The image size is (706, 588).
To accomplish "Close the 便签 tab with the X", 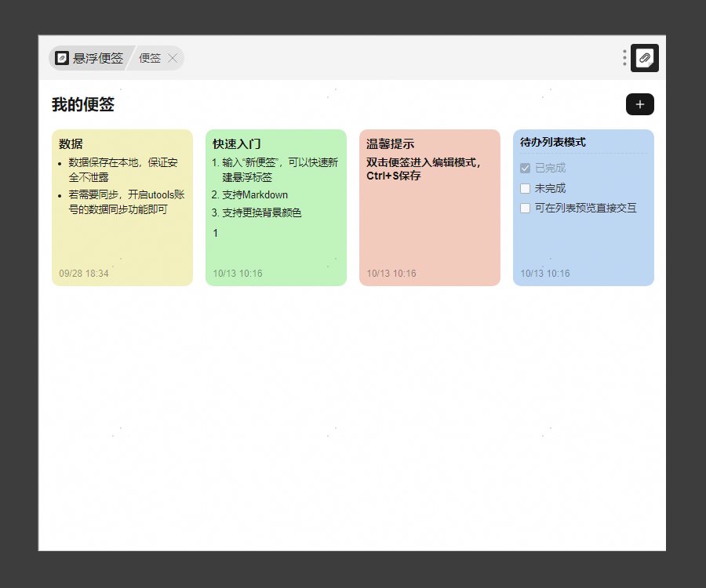I will (173, 58).
